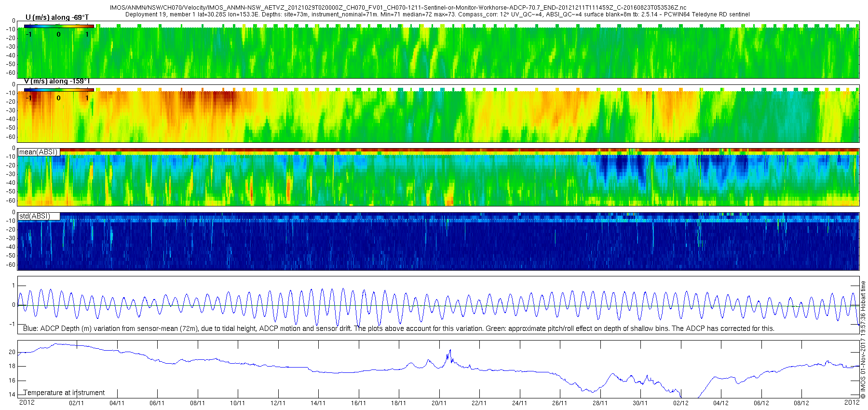Click the "08/11" date tick label

tap(197, 403)
